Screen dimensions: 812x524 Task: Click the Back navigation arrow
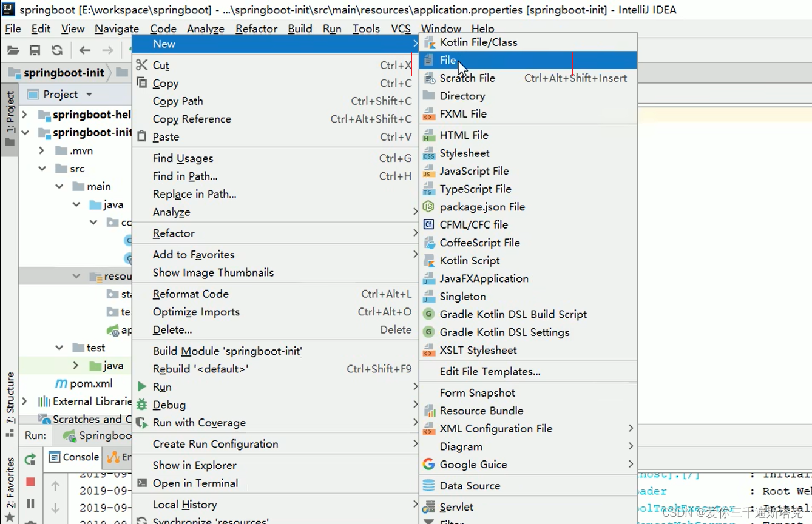[85, 50]
